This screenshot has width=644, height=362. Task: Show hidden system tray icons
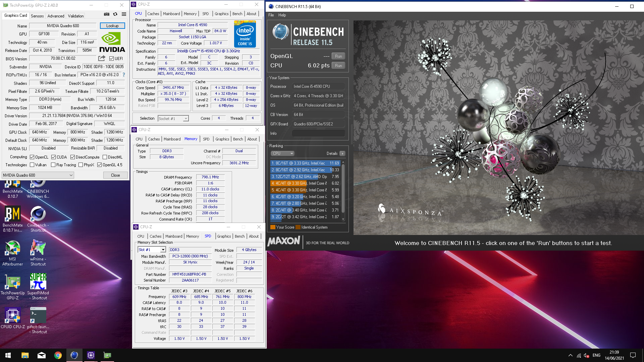[570, 355]
